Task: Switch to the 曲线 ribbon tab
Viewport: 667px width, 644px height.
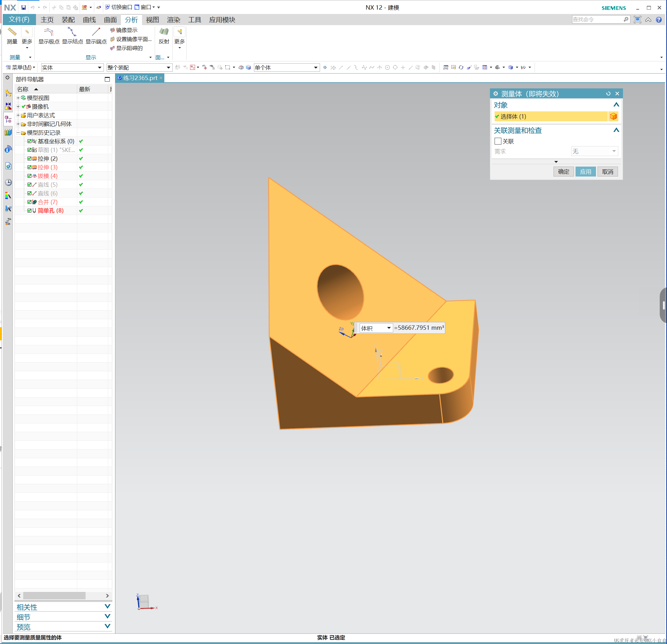Action: pyautogui.click(x=89, y=20)
